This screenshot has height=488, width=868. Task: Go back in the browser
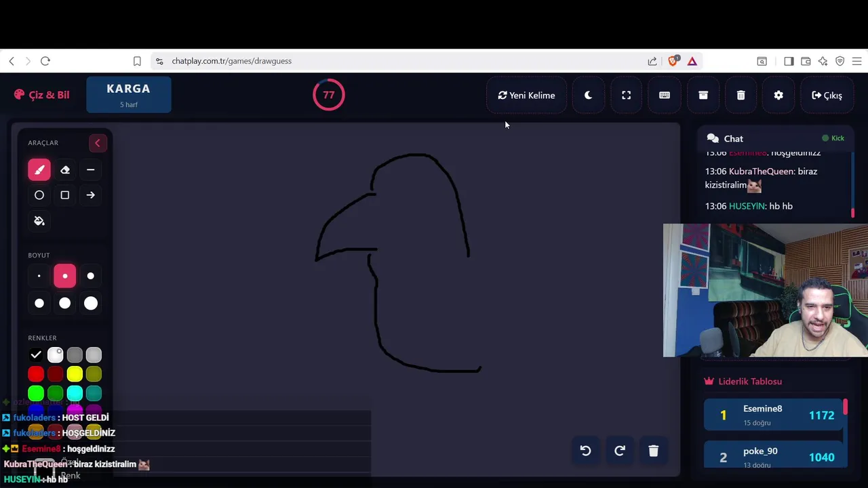[12, 61]
